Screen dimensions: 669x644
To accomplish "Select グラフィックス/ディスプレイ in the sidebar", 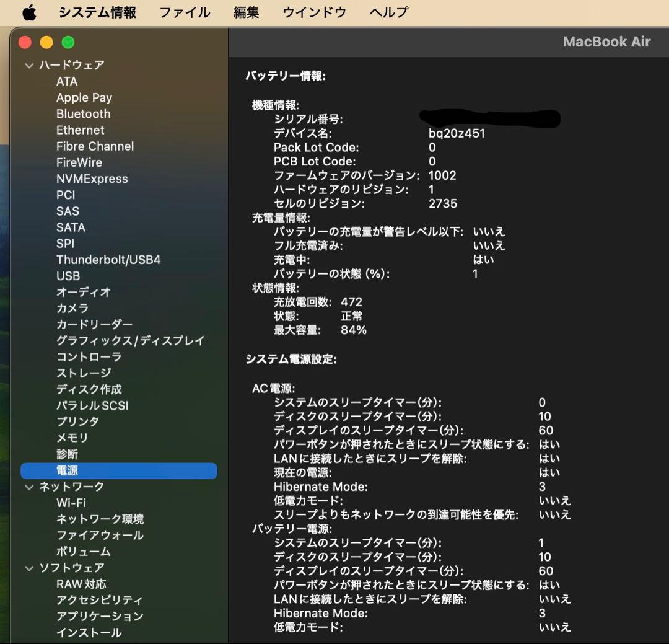I will [130, 341].
